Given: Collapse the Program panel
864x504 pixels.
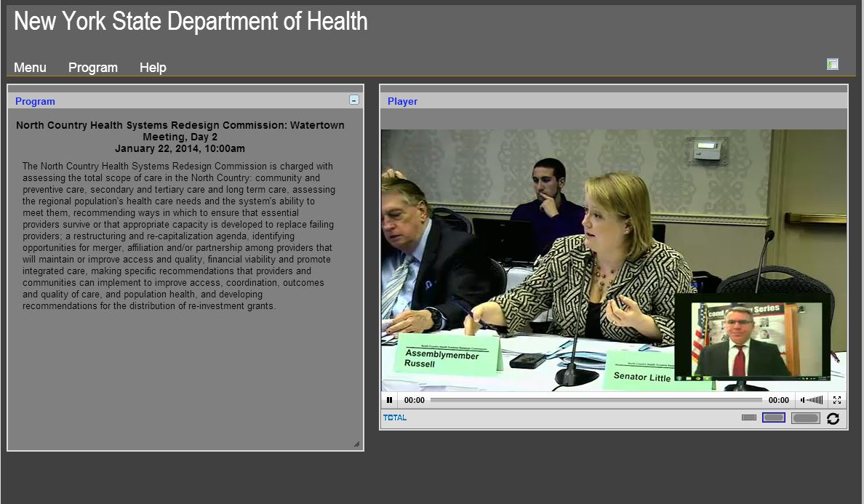Looking at the screenshot, I should [354, 100].
